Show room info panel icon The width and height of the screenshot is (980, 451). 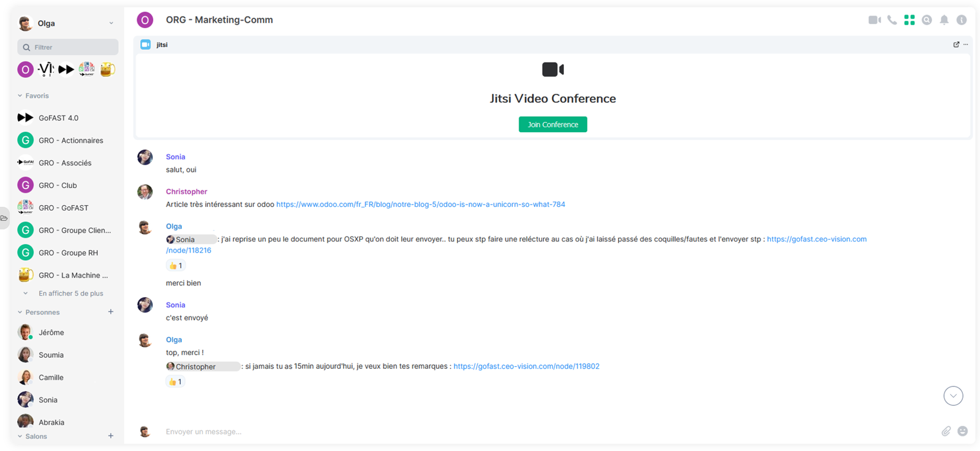961,20
